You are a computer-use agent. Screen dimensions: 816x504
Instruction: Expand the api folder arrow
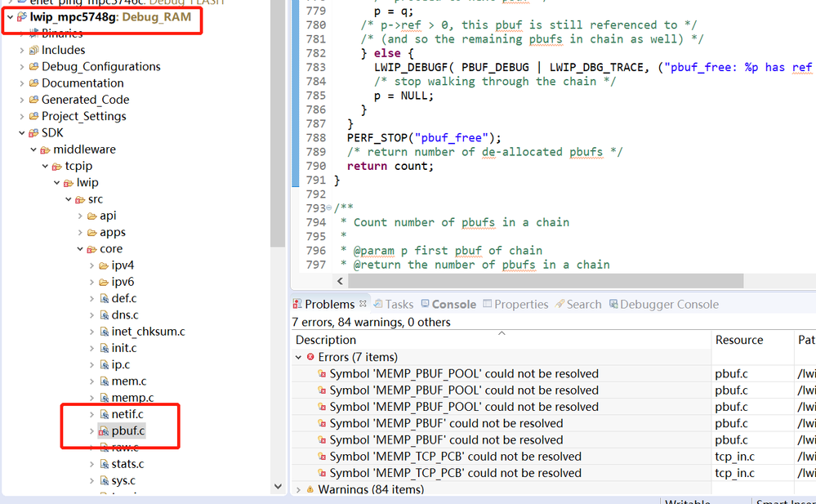click(x=80, y=216)
